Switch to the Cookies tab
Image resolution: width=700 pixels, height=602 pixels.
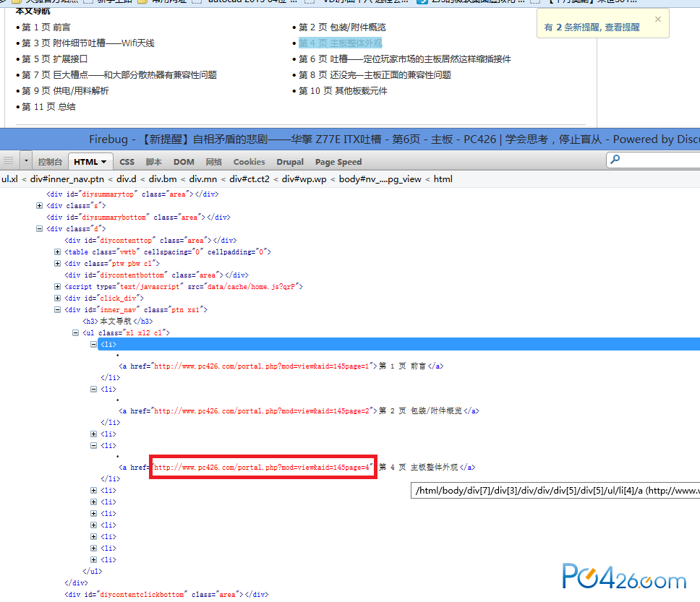click(249, 162)
